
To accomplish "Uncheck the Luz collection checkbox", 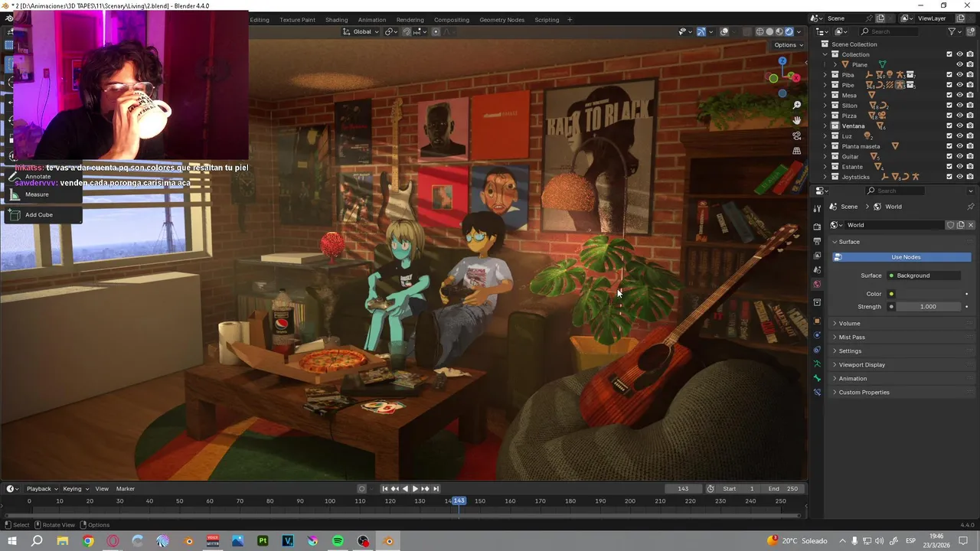I will click(949, 136).
